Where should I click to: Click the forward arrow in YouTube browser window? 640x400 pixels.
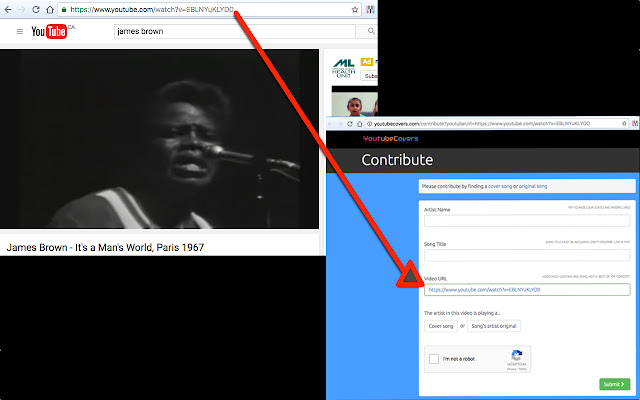pos(22,9)
